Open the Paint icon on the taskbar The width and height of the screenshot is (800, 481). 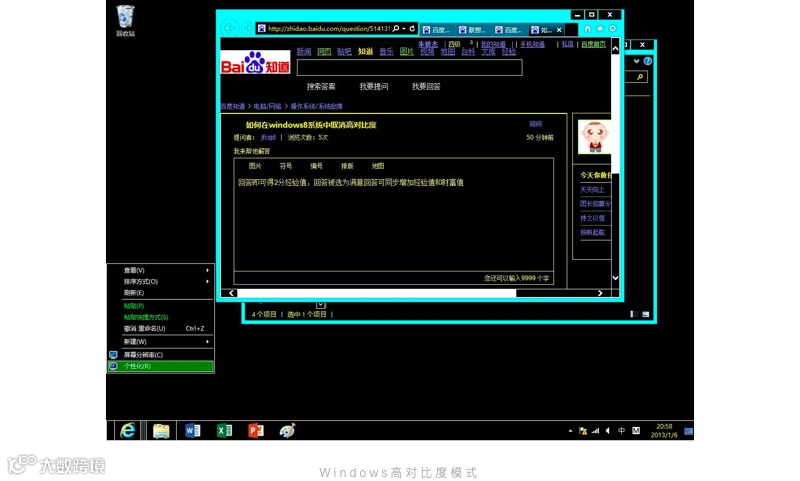point(287,431)
